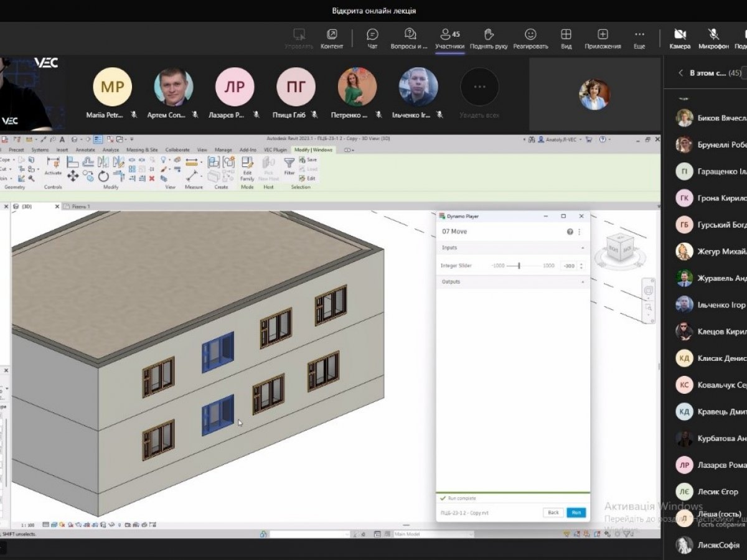Open the VEC Plugin ribbon tab
Image resolution: width=747 pixels, height=560 pixels.
click(x=275, y=150)
